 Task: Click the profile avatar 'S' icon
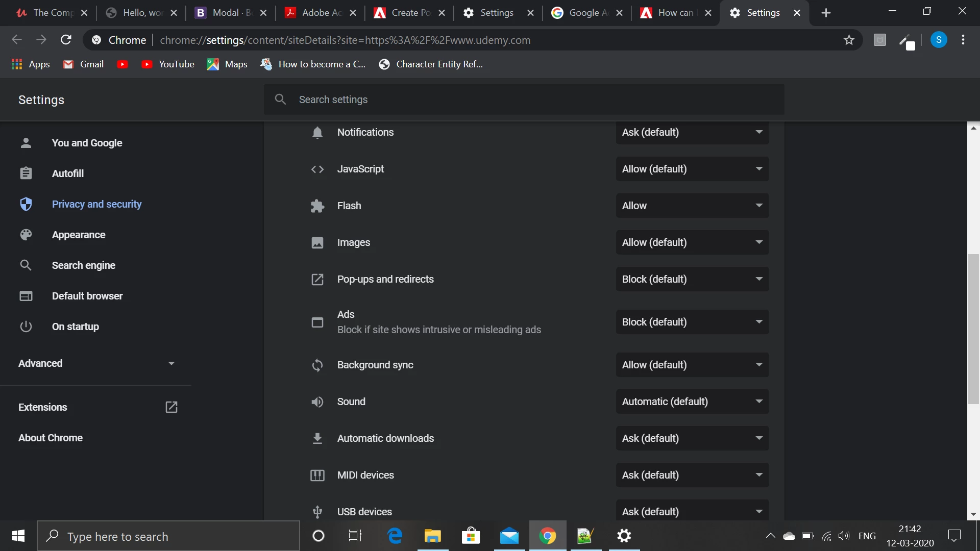[939, 40]
